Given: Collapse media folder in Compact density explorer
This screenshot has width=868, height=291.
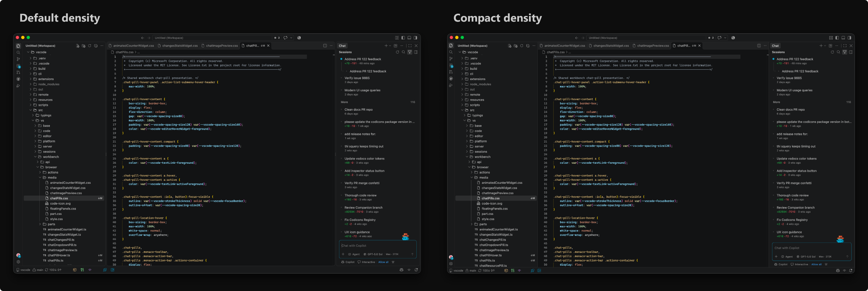Looking at the screenshot, I should (x=471, y=178).
